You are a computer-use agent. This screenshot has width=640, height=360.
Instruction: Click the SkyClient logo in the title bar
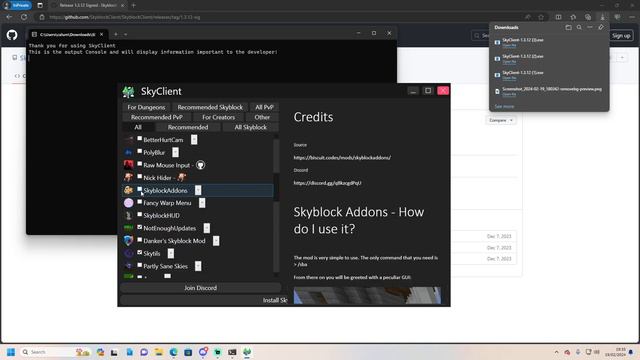click(x=129, y=92)
